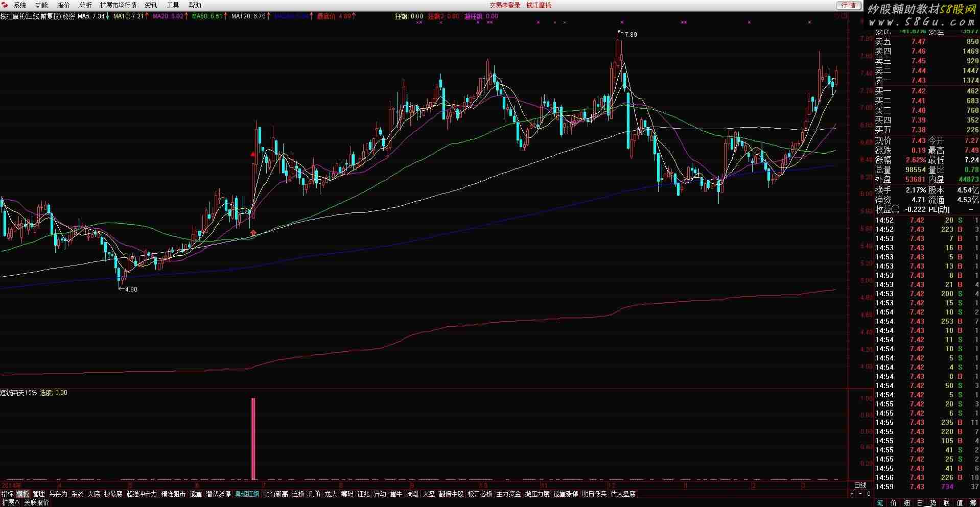This screenshot has height=507, width=980.
Task: Select the 异动 indicator tab
Action: [x=380, y=494]
